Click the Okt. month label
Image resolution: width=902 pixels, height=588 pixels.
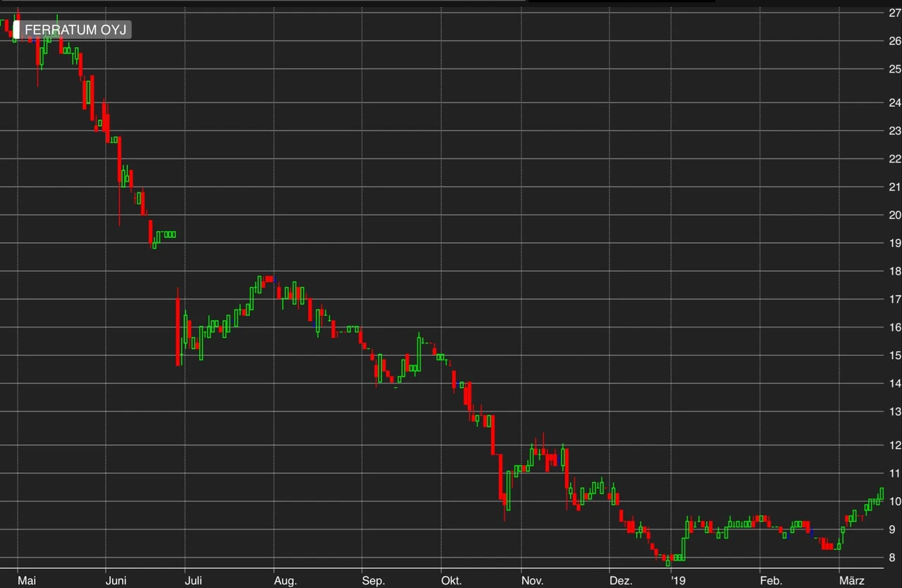452,581
